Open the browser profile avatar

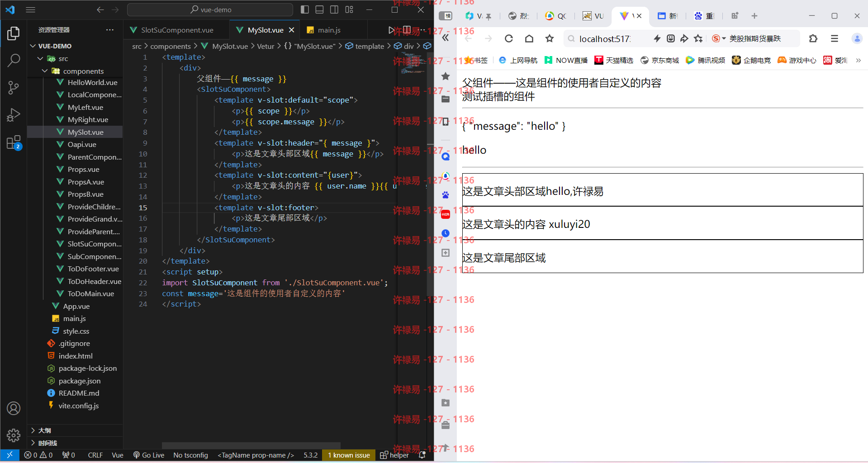click(x=857, y=39)
